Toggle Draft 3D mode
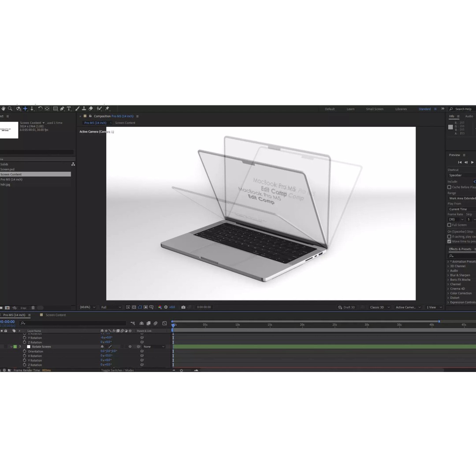This screenshot has width=476, height=476. [x=346, y=307]
